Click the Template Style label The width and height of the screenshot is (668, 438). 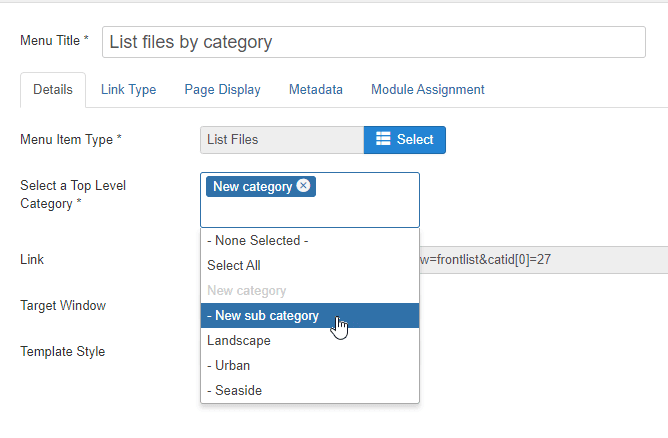pyautogui.click(x=62, y=352)
